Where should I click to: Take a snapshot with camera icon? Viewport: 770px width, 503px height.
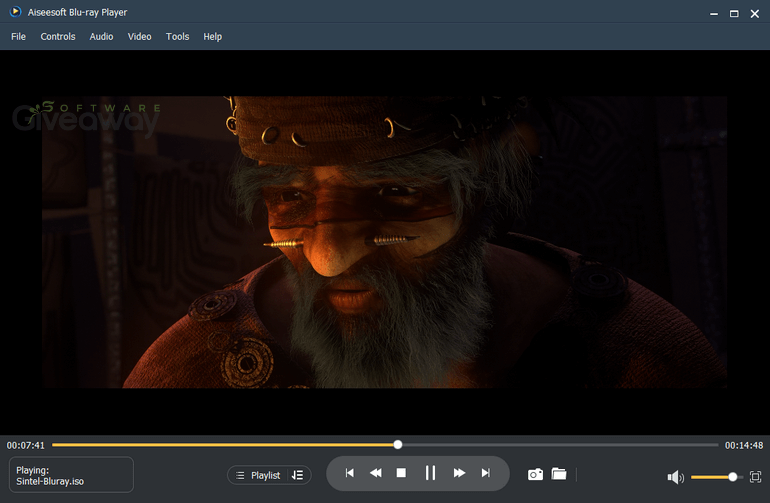tap(535, 474)
